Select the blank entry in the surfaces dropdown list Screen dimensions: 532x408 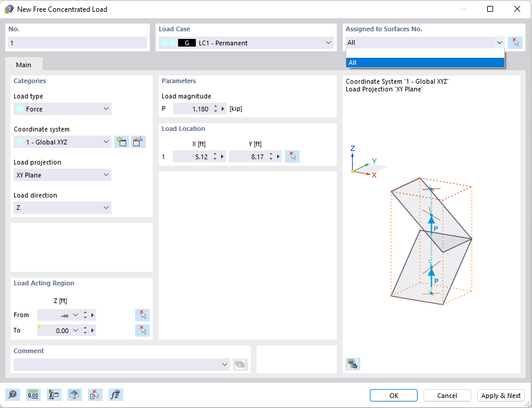[x=425, y=53]
